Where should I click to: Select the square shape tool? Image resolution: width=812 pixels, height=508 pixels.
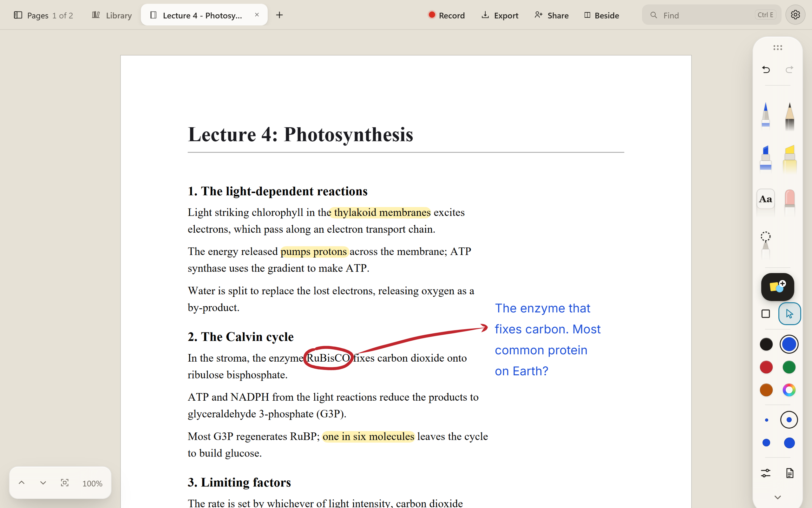[766, 314]
